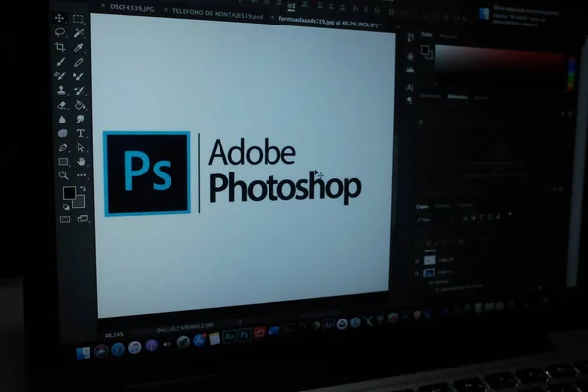Screen dimensions: 588x392
Task: Open Safari from the Dock
Action: point(118,349)
